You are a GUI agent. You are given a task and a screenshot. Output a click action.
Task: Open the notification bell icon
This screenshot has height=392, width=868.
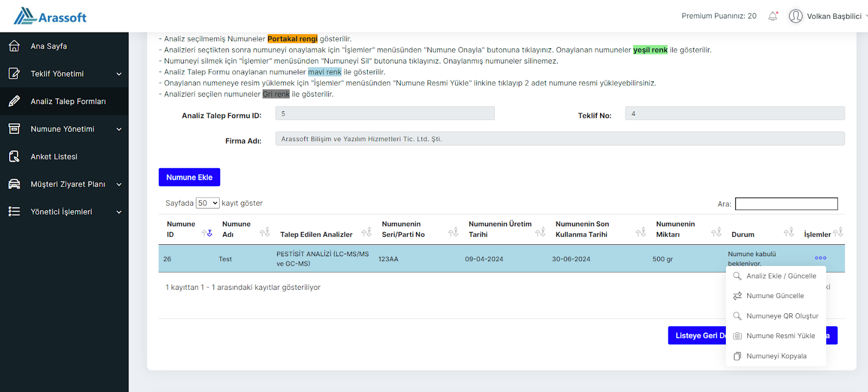(x=773, y=16)
